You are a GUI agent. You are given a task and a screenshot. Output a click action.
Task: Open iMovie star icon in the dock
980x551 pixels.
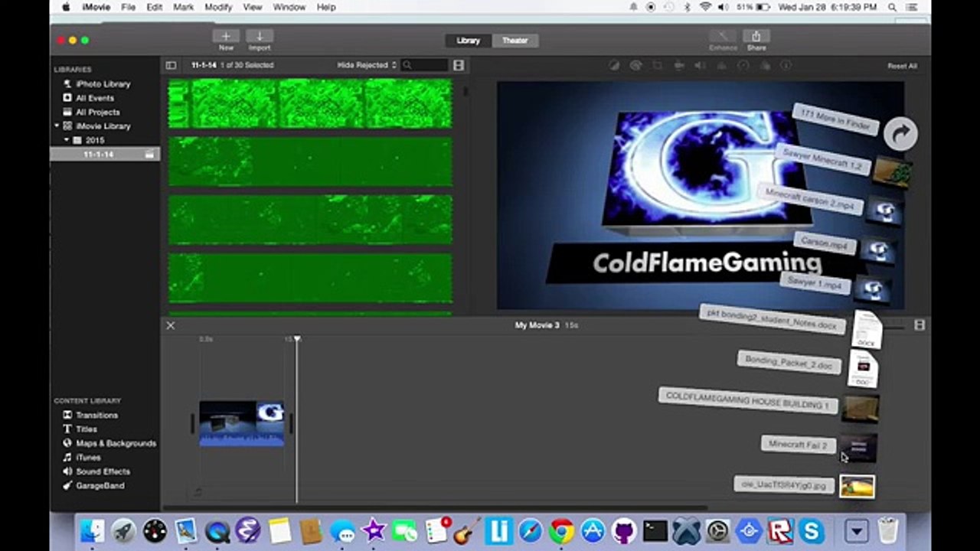[x=374, y=530]
